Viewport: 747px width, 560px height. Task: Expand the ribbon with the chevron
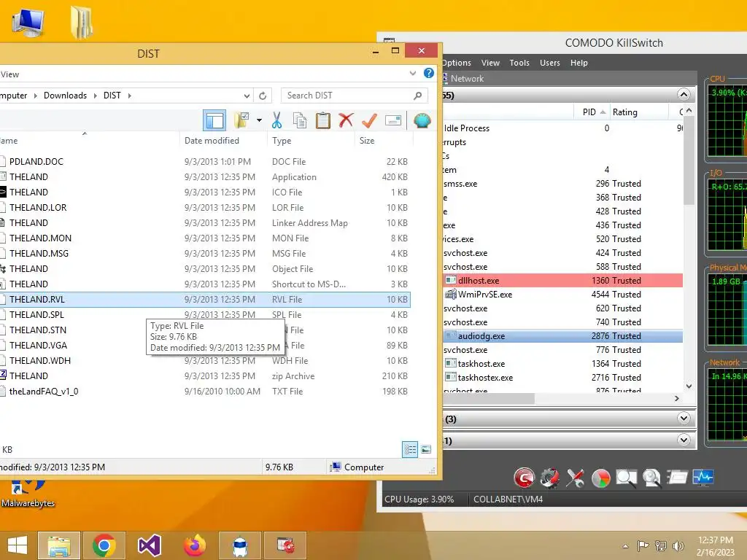click(413, 74)
